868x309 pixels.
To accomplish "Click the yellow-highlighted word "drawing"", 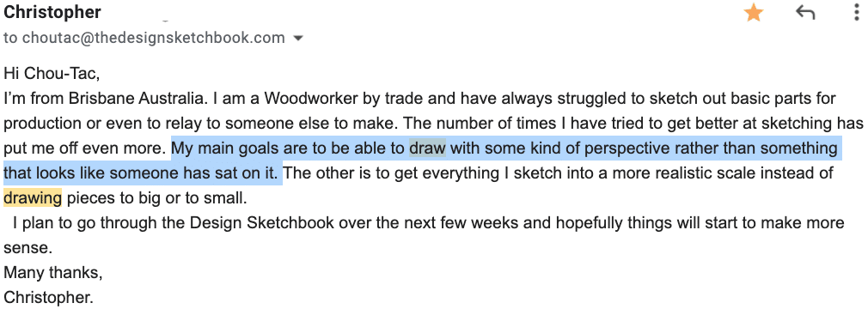I will click(33, 197).
